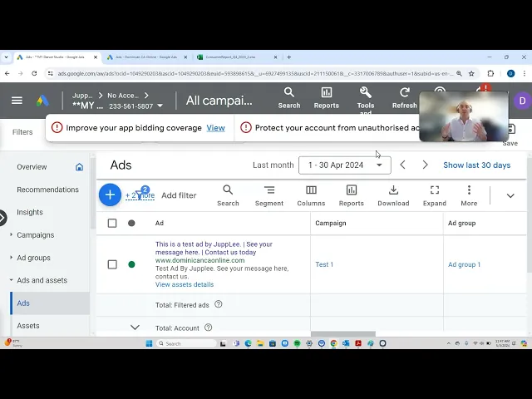
Task: Open the Test 1 campaign link
Action: [x=324, y=264]
